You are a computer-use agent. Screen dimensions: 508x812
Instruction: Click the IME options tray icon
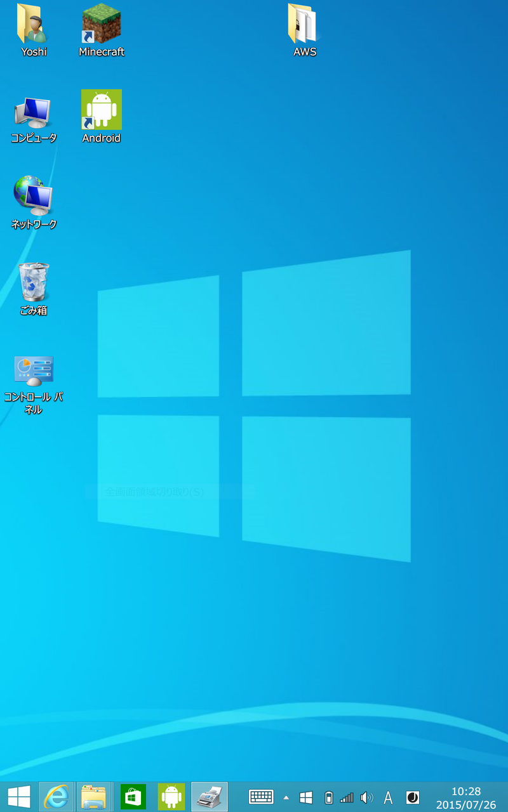point(413,797)
